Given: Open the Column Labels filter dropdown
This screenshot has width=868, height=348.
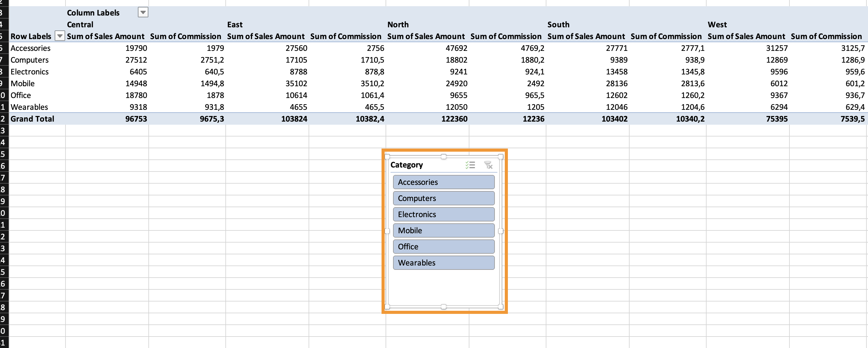Looking at the screenshot, I should pyautogui.click(x=143, y=12).
